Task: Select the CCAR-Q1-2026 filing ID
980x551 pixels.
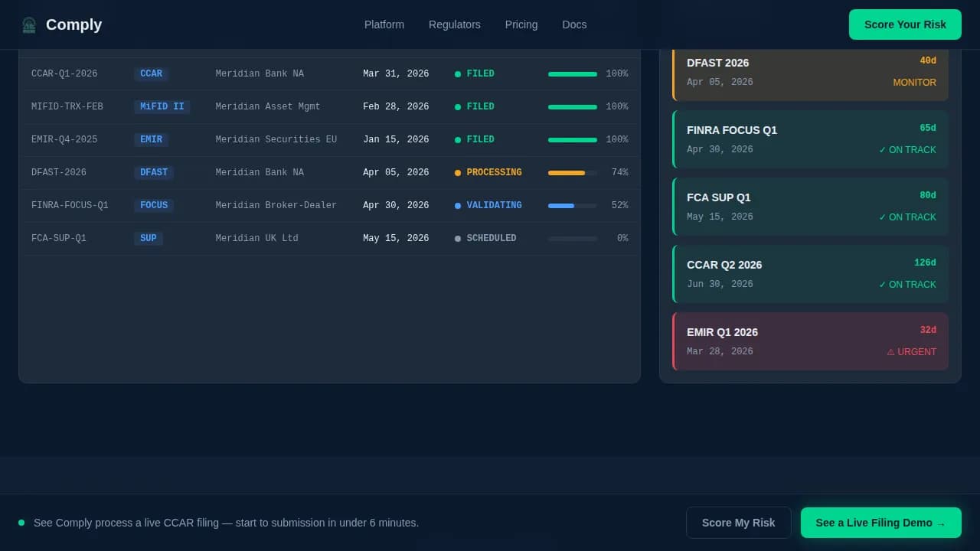Action: tap(64, 73)
